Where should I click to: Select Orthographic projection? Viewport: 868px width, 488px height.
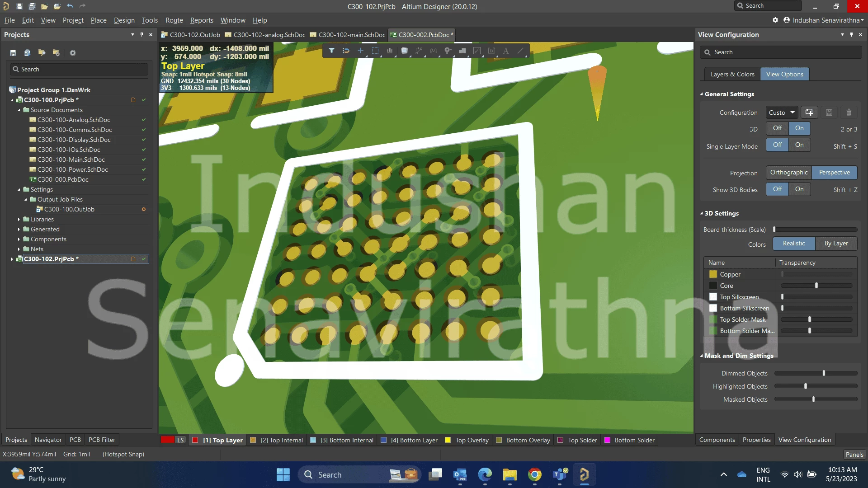(x=789, y=173)
